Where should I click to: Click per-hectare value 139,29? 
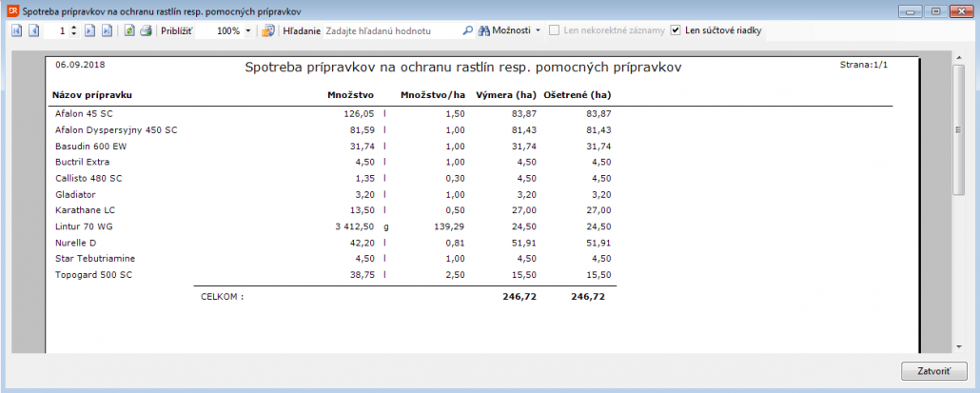(450, 226)
